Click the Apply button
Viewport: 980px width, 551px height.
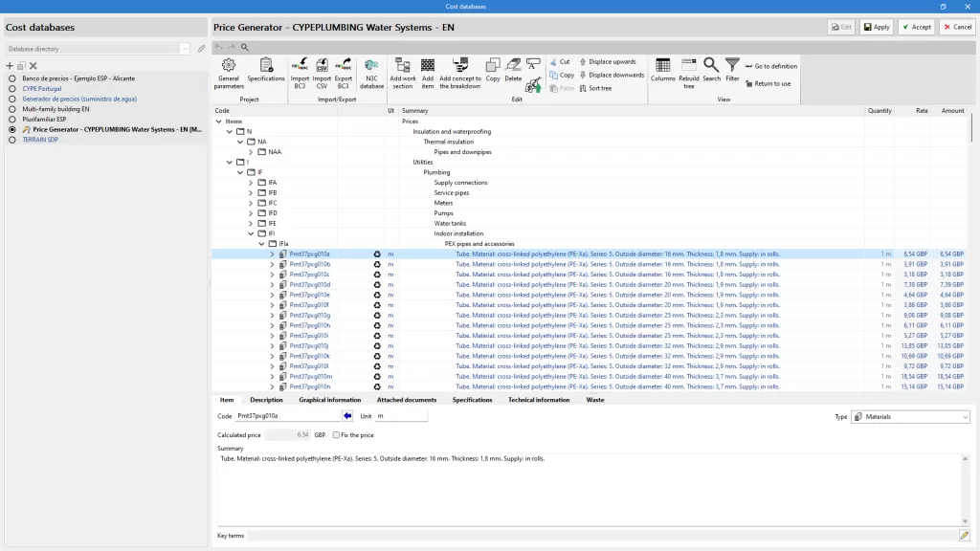(x=876, y=27)
